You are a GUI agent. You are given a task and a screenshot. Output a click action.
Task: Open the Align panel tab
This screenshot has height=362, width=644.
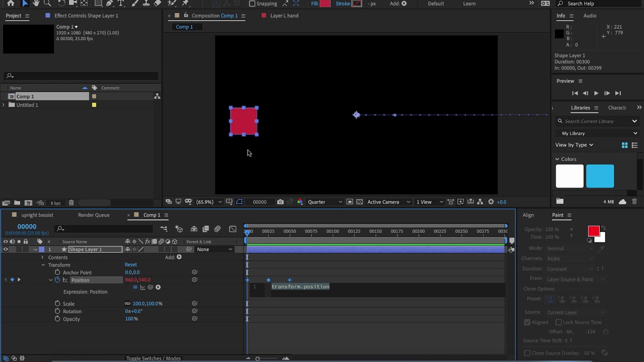tap(528, 215)
